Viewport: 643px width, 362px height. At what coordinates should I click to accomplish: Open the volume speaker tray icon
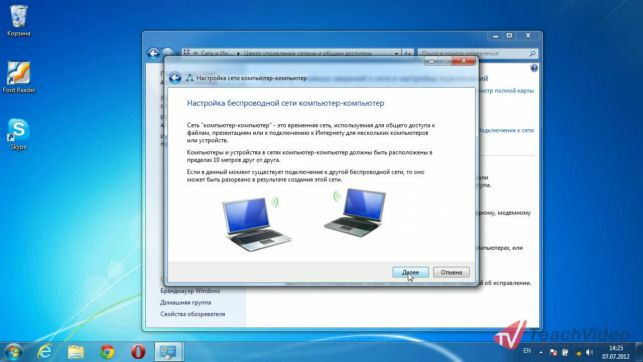590,353
